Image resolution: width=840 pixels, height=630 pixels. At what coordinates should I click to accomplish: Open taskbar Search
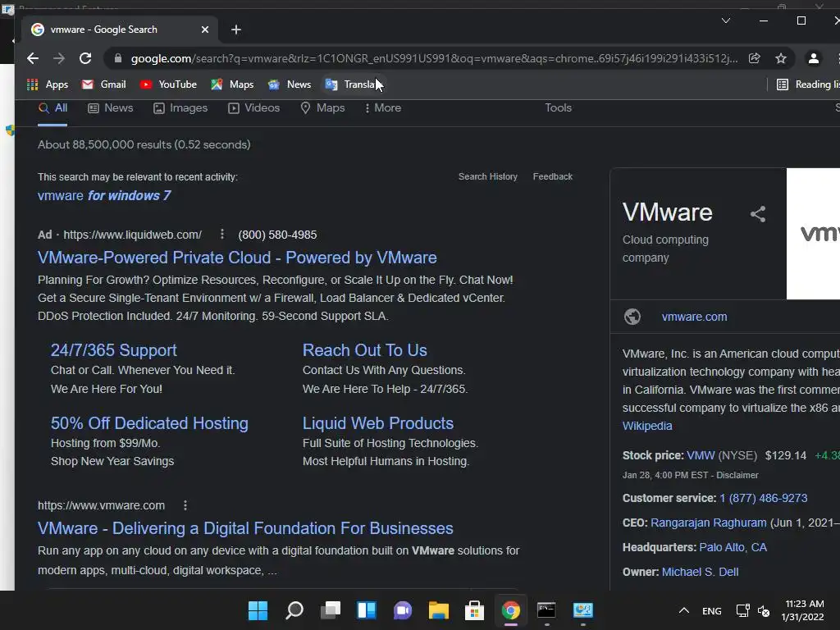(x=294, y=610)
